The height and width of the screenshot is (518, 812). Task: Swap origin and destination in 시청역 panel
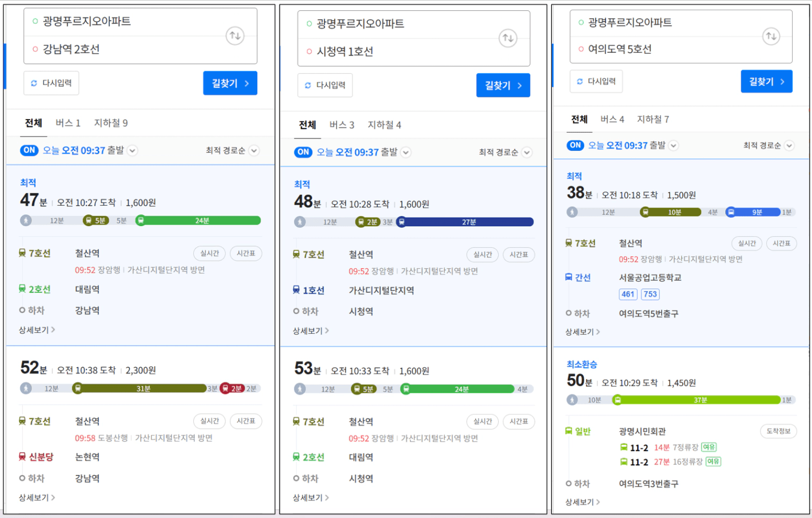[508, 38]
